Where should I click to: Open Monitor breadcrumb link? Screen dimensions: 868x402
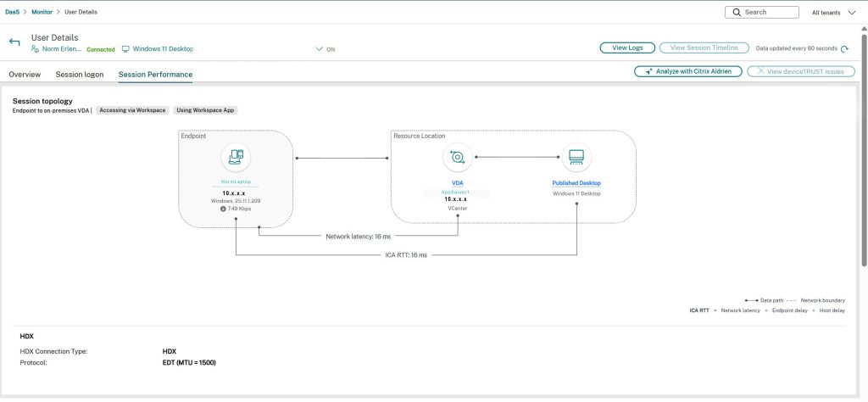[x=42, y=12]
